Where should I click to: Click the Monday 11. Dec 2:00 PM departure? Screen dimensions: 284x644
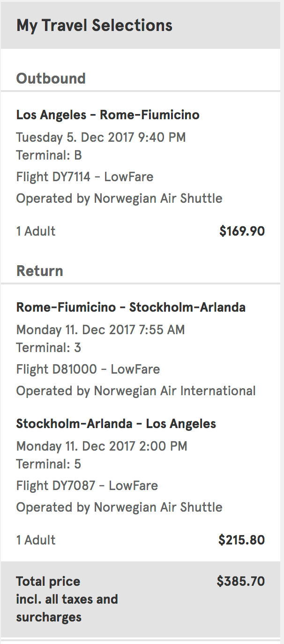coord(102,446)
